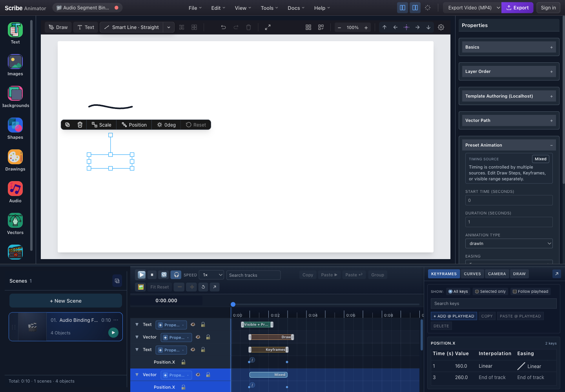Enable Follow playhead checkbox
Screen dimensions: 565x392
tap(530, 291)
